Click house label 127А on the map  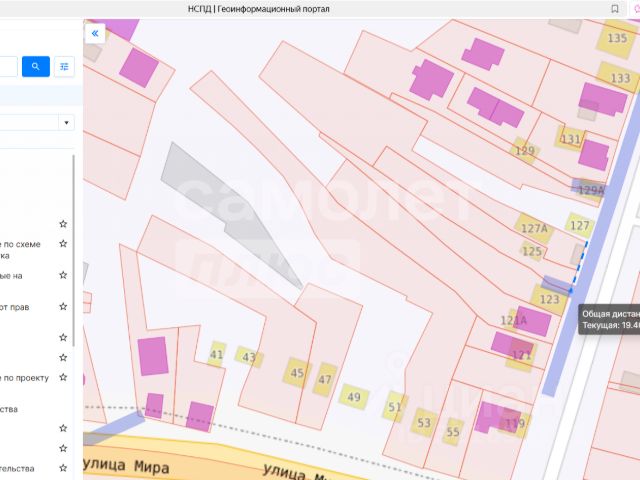(x=534, y=228)
